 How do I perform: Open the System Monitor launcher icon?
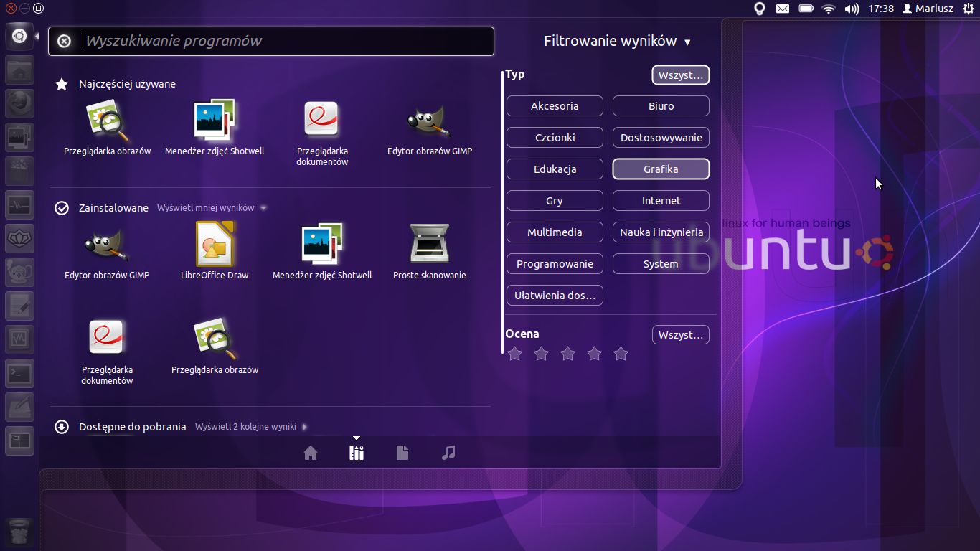19,204
